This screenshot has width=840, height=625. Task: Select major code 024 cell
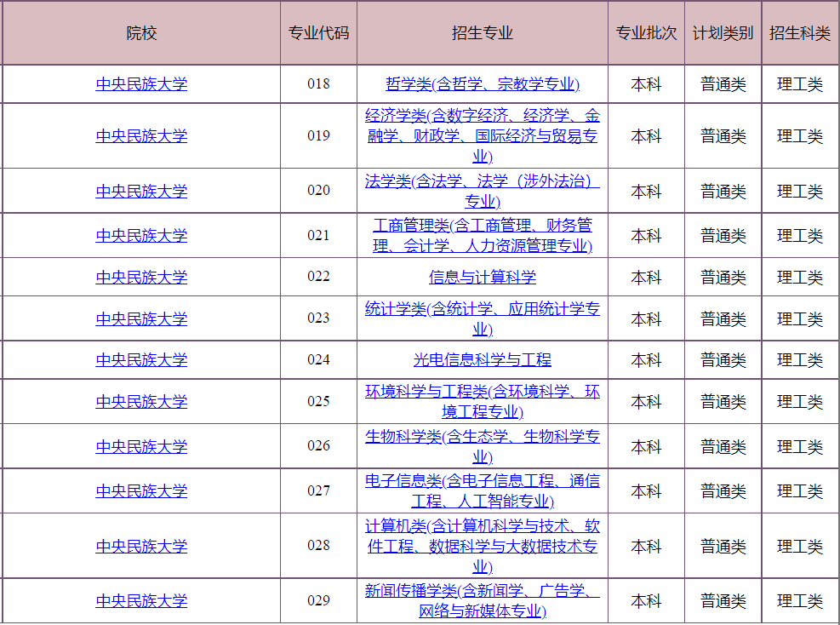tap(319, 359)
